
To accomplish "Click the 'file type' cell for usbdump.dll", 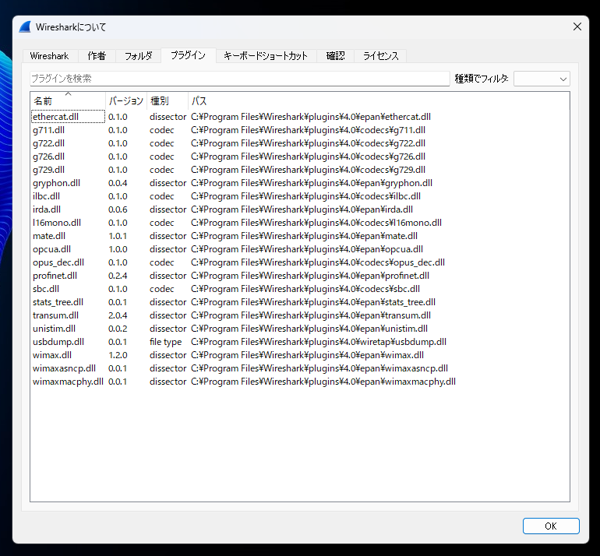I will tap(165, 342).
